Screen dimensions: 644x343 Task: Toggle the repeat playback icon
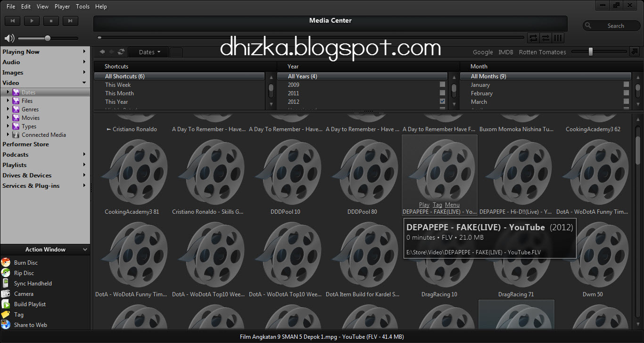click(533, 38)
